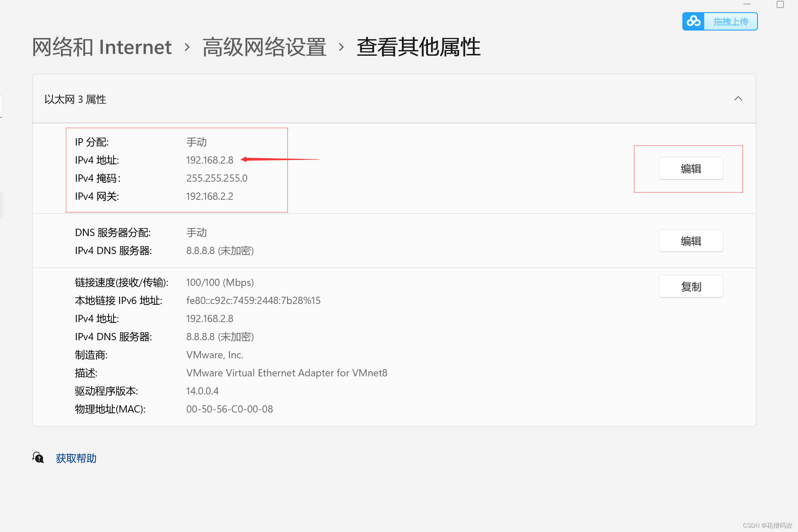Click the cloud upload icon
Screen dimensions: 798x532
pos(694,21)
